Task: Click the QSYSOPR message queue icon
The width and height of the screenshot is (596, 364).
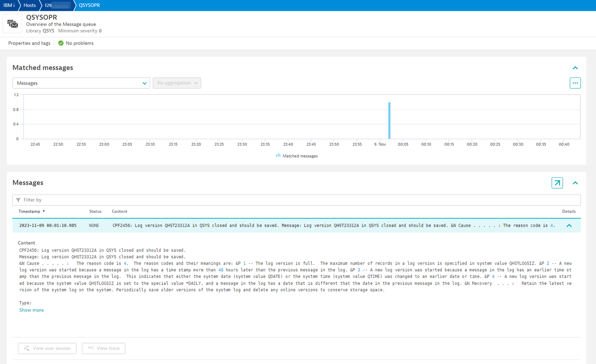Action: 13,24
